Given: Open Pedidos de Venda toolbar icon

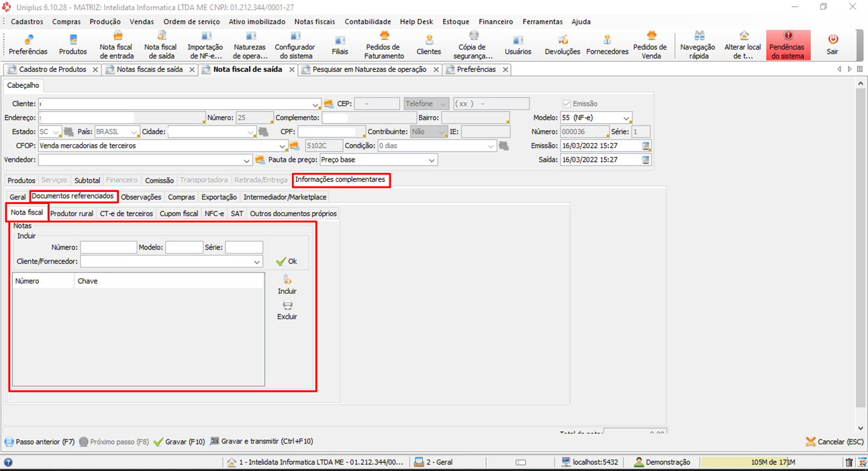Looking at the screenshot, I should 650,45.
